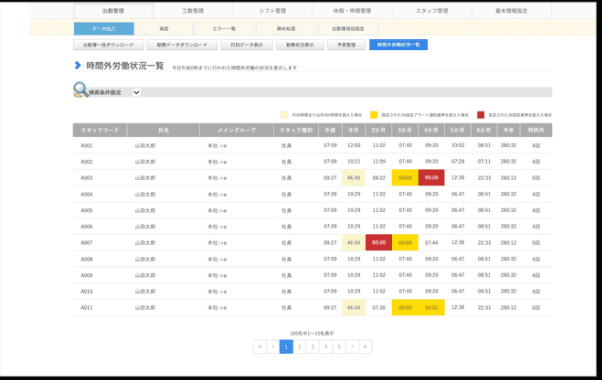Click the magnifying glass search conditions icon

click(x=81, y=90)
